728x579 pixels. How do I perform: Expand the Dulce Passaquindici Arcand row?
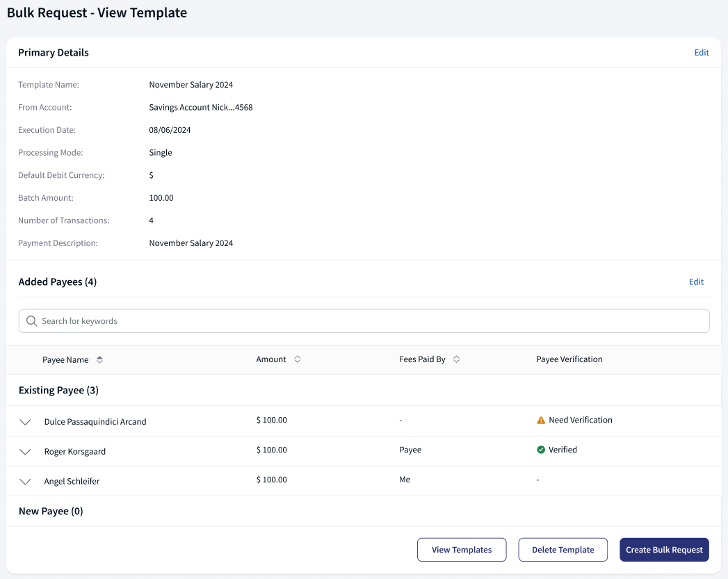(25, 422)
